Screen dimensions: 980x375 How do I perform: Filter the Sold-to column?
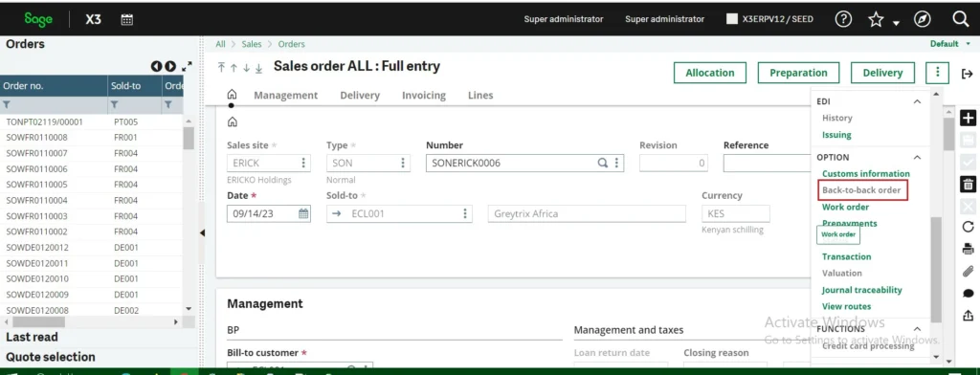coord(115,105)
